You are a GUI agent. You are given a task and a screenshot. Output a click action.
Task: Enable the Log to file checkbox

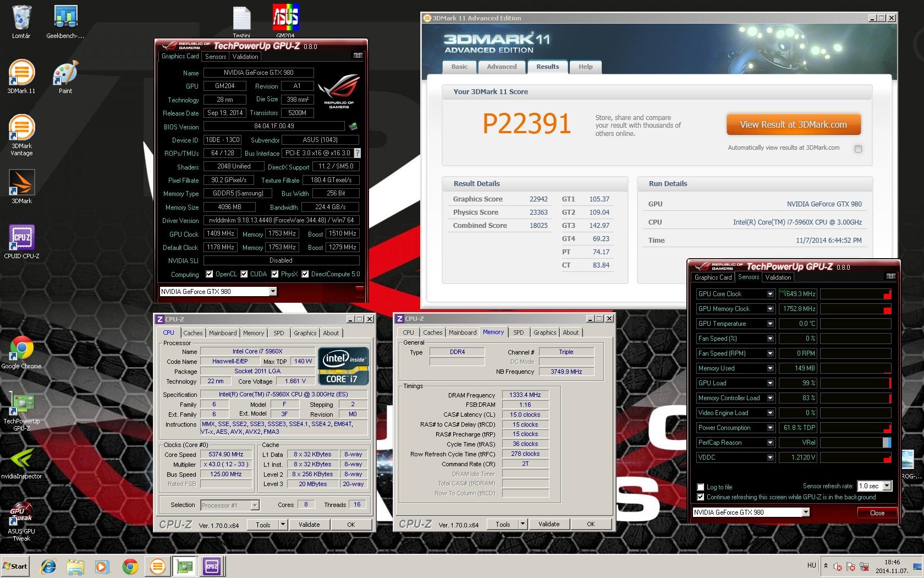(x=700, y=487)
